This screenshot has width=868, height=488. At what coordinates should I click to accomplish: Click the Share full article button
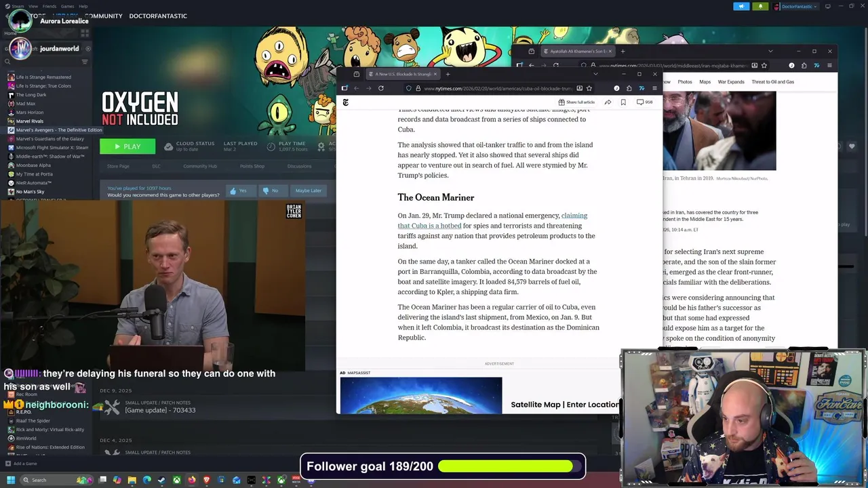[576, 102]
